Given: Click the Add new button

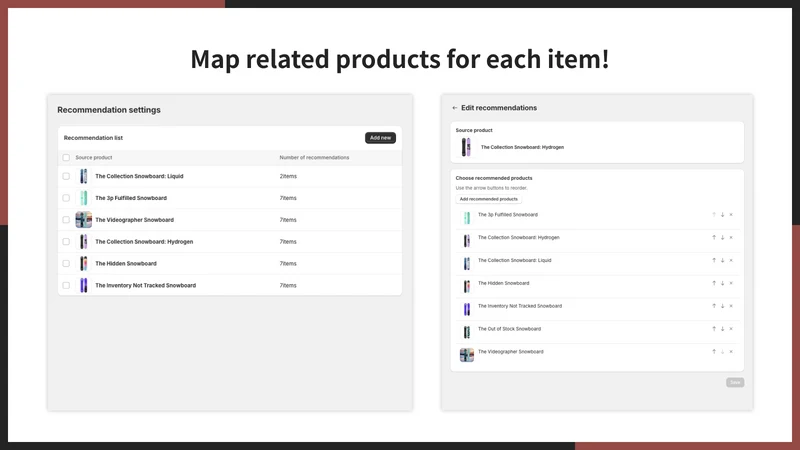Looking at the screenshot, I should (380, 138).
